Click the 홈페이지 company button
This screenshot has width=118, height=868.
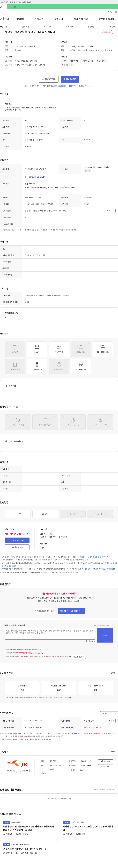click(105, 762)
